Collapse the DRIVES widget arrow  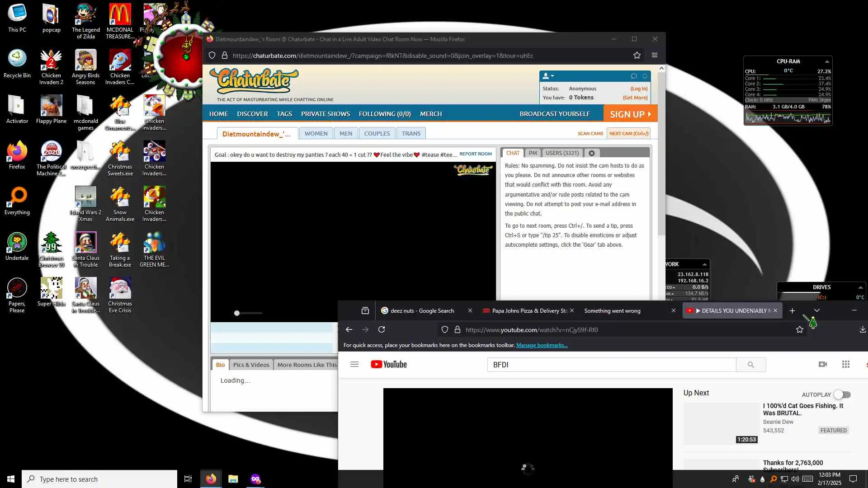[860, 287]
